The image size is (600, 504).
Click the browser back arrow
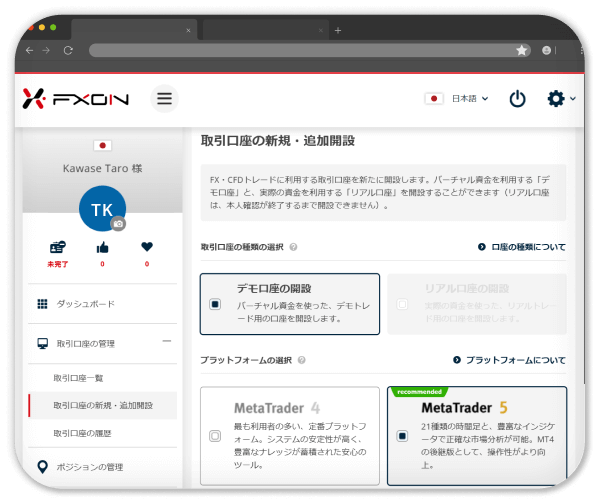pyautogui.click(x=29, y=51)
